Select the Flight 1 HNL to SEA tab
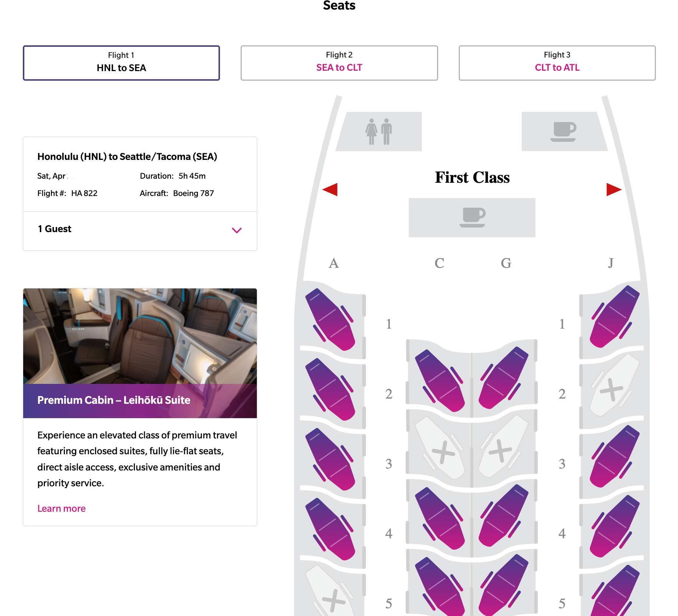 coord(121,63)
